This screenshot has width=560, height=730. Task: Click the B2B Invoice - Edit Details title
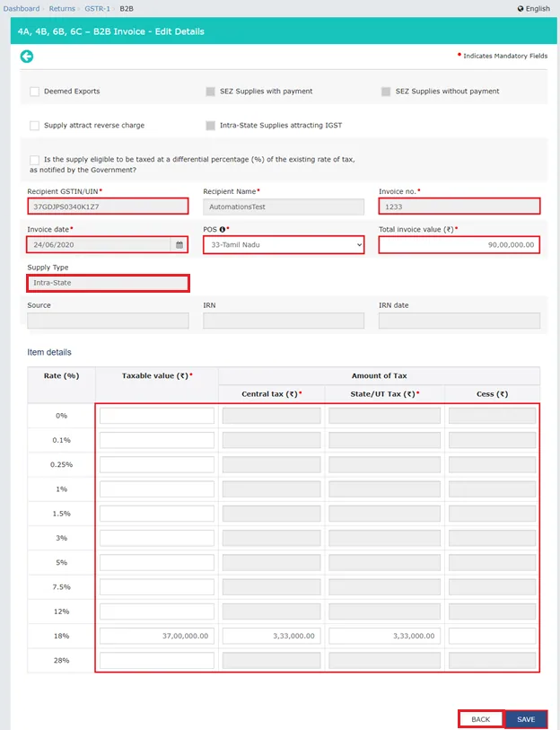tap(110, 31)
